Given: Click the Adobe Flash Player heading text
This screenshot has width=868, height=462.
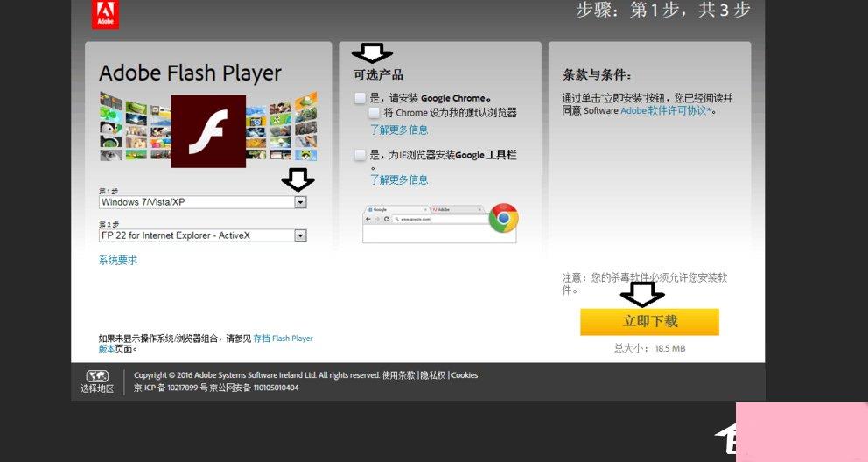Looking at the screenshot, I should (191, 73).
